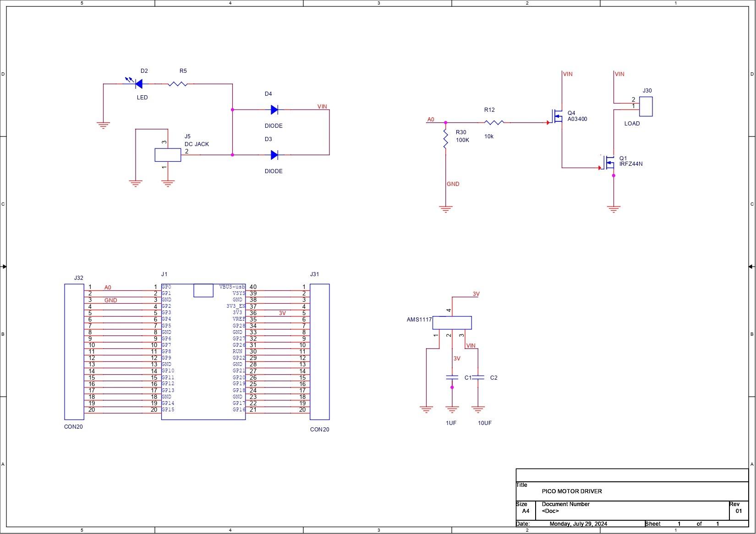Select the J32 connector body
The width and height of the screenshot is (756, 534).
point(74,352)
